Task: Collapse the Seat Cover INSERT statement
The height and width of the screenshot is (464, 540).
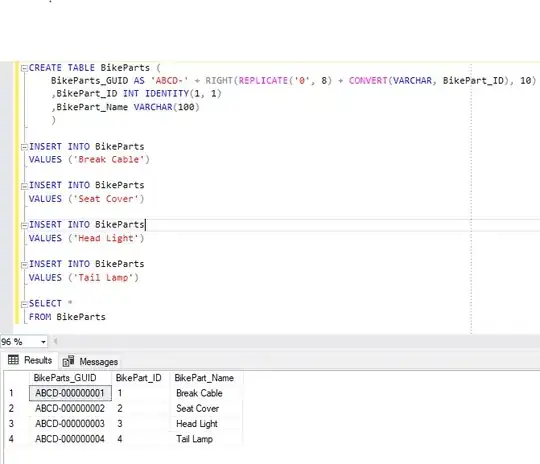Action: coord(24,186)
